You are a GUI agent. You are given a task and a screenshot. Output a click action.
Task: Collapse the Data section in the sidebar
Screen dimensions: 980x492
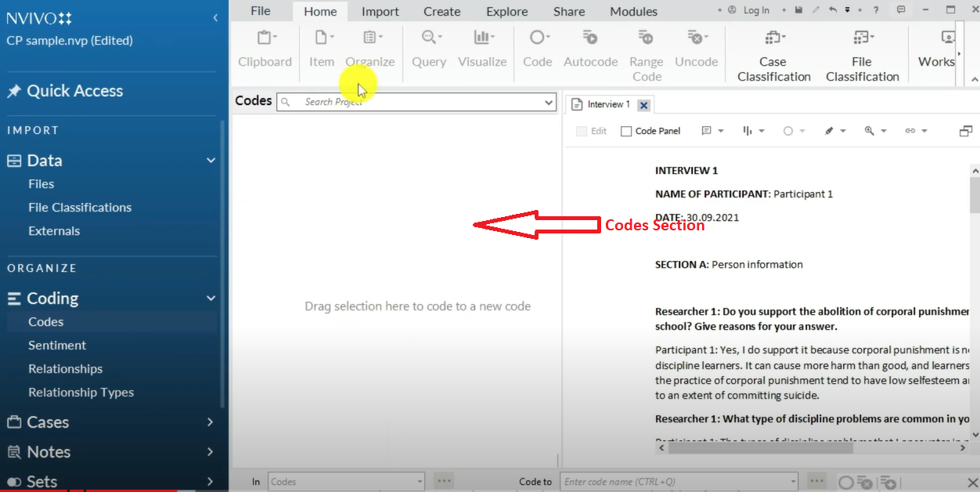click(x=210, y=160)
